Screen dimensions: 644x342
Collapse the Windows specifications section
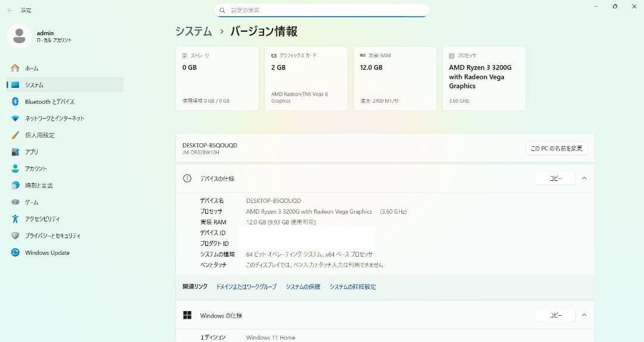coord(584,315)
